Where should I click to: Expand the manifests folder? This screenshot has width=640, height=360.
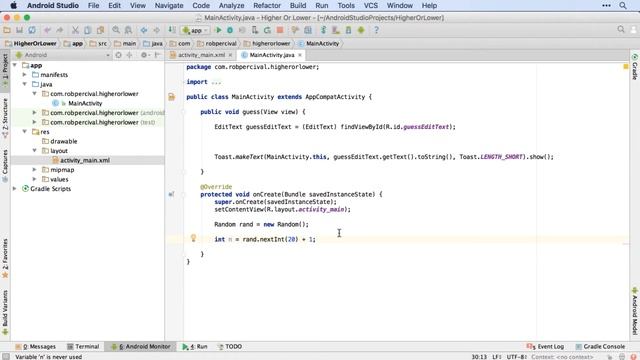(24, 75)
